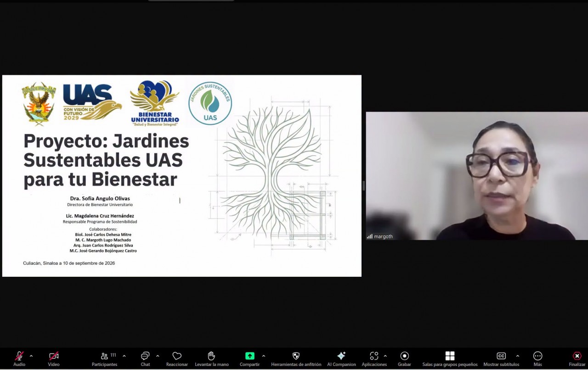Screen dimensions: 588x370
Task: Start video with the Vídeo camera button
Action: point(54,359)
